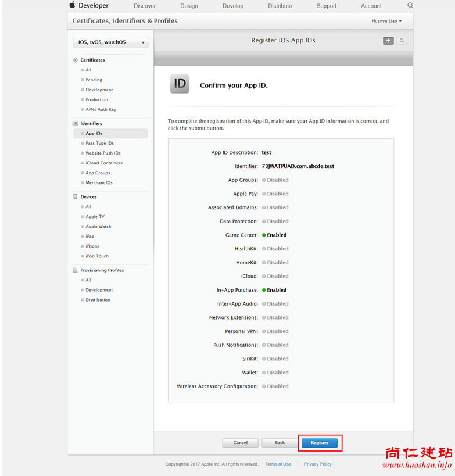Click the green Game Center Enabled indicator
The width and height of the screenshot is (455, 476).
coord(264,235)
